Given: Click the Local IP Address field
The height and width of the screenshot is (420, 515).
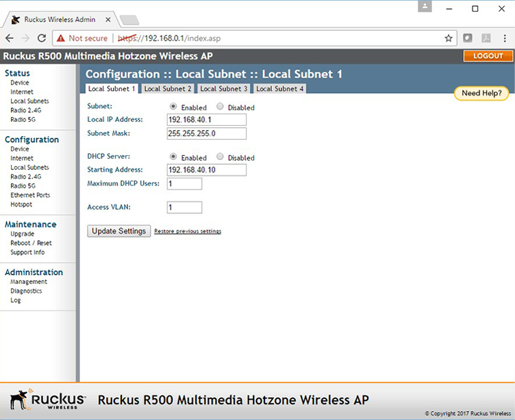Looking at the screenshot, I should point(206,120).
